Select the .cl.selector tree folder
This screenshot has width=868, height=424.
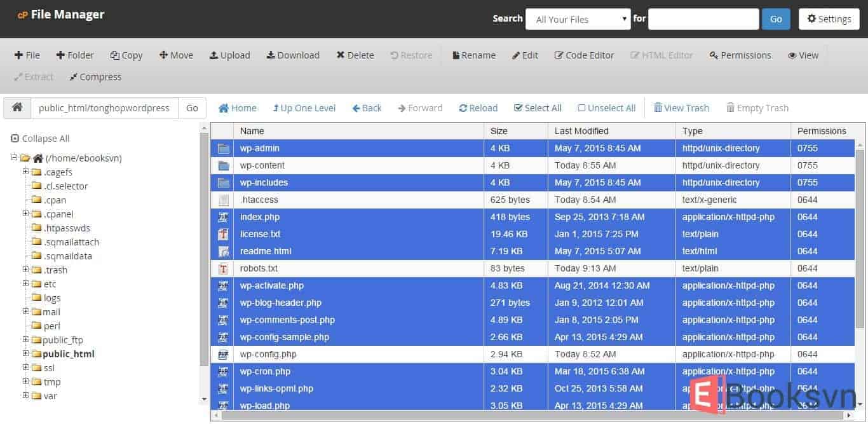(x=66, y=186)
